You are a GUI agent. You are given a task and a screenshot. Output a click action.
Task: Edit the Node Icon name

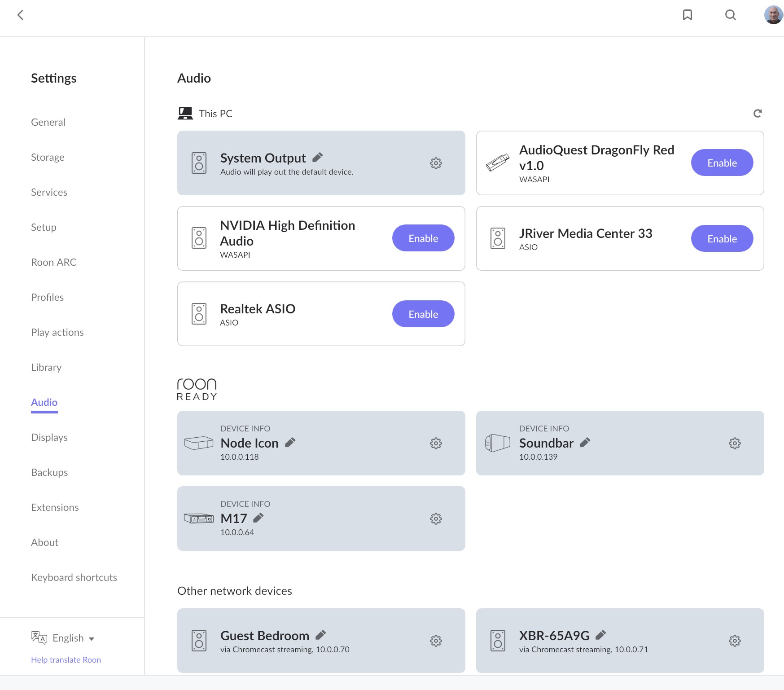[290, 442]
